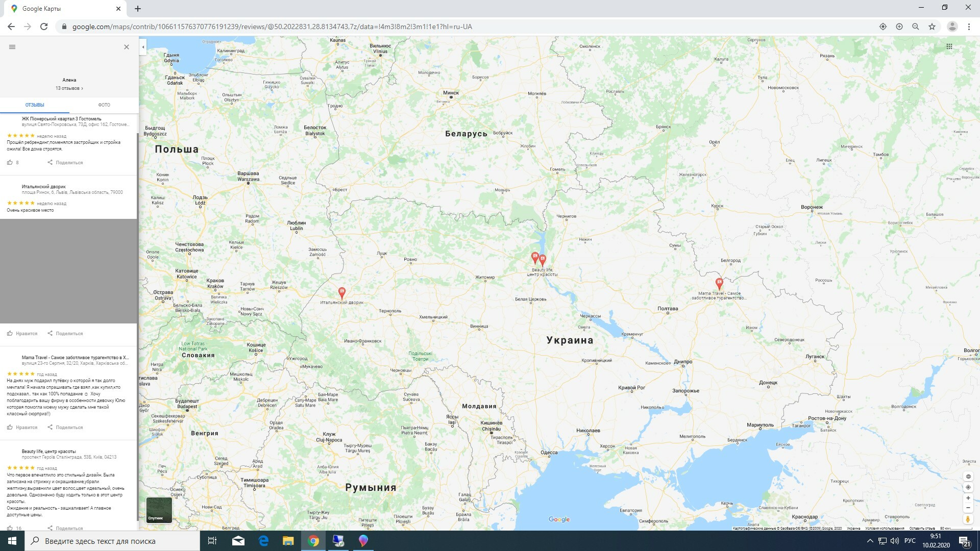Zoom out the map with minus
This screenshot has height=551, width=980.
[x=968, y=508]
